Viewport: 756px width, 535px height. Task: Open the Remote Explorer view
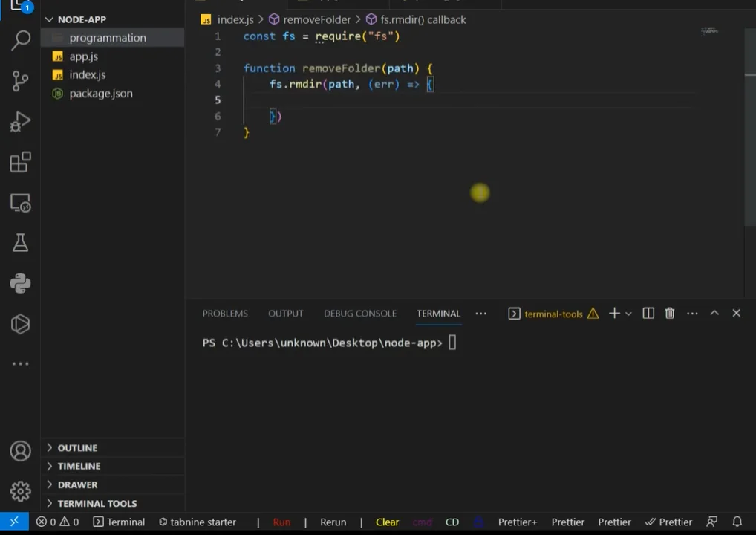click(20, 203)
